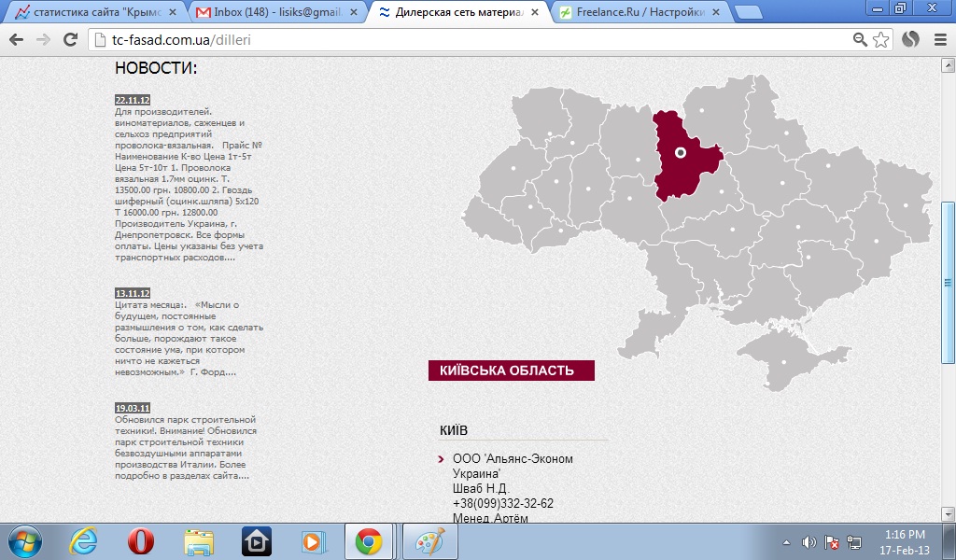The height and width of the screenshot is (560, 956).
Task: Open the Chrome menu (three lines) icon
Action: [940, 40]
